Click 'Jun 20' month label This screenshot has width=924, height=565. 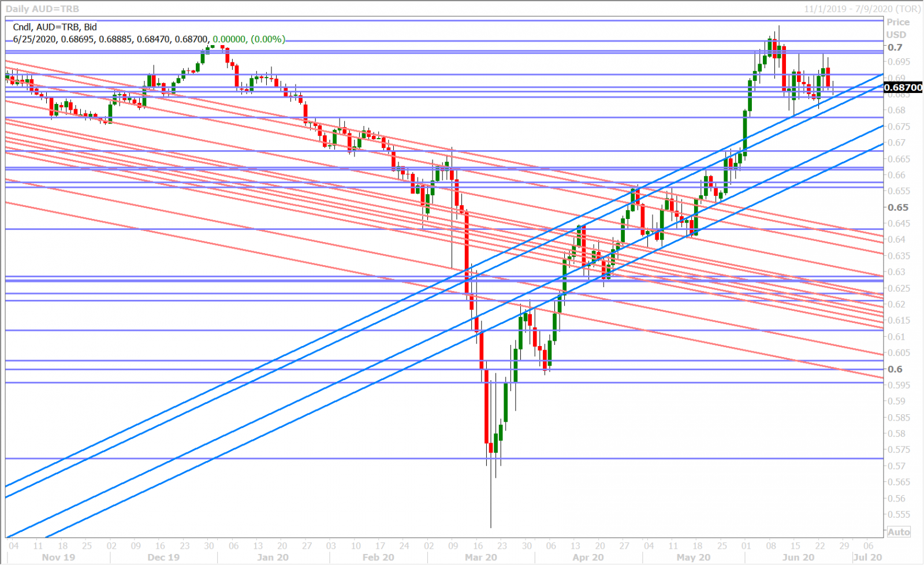coord(798,557)
